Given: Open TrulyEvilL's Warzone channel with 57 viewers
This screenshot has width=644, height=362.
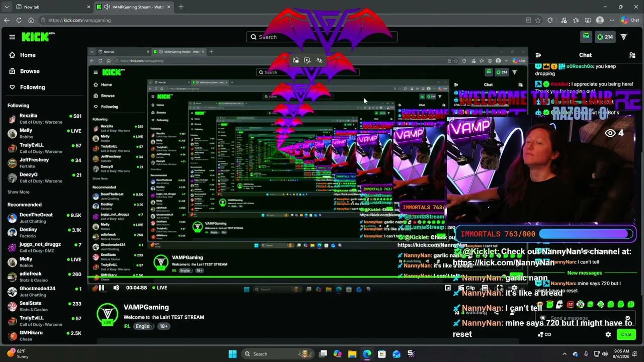Looking at the screenshot, I should 44,148.
